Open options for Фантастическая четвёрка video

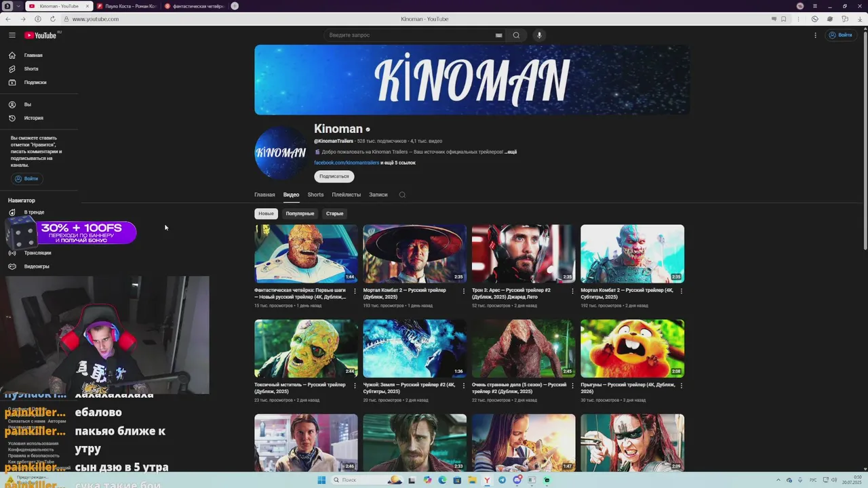pos(355,291)
